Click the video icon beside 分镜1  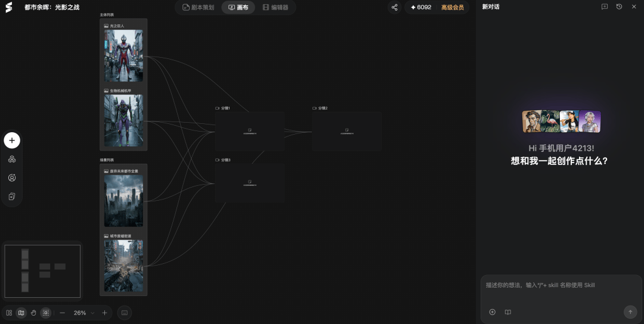point(217,108)
